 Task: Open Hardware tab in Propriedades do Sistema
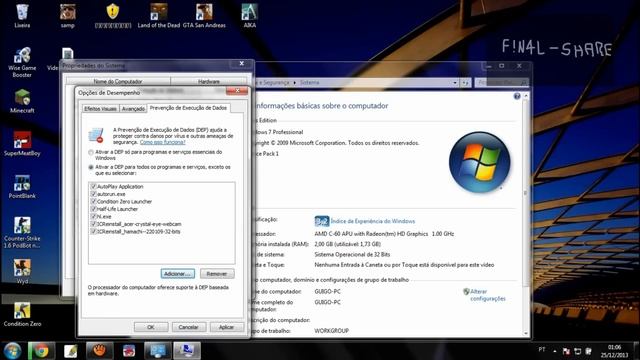(x=209, y=81)
